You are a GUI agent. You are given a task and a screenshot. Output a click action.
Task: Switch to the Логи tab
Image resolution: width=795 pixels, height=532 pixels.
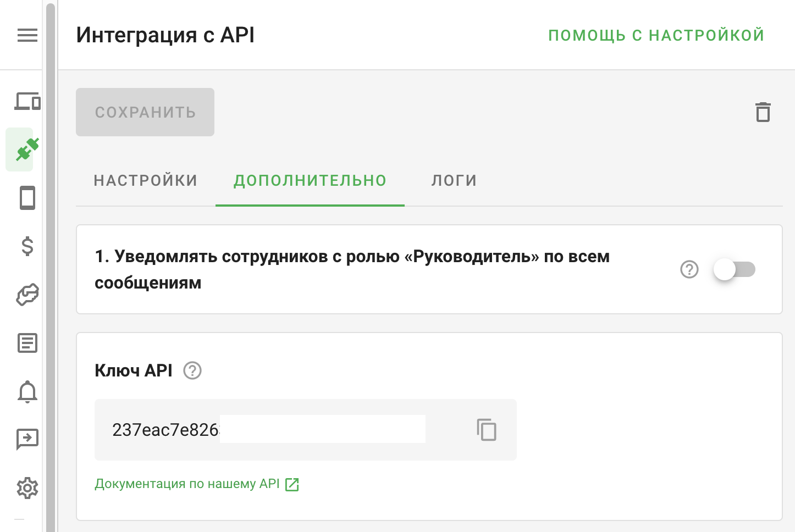coord(454,181)
